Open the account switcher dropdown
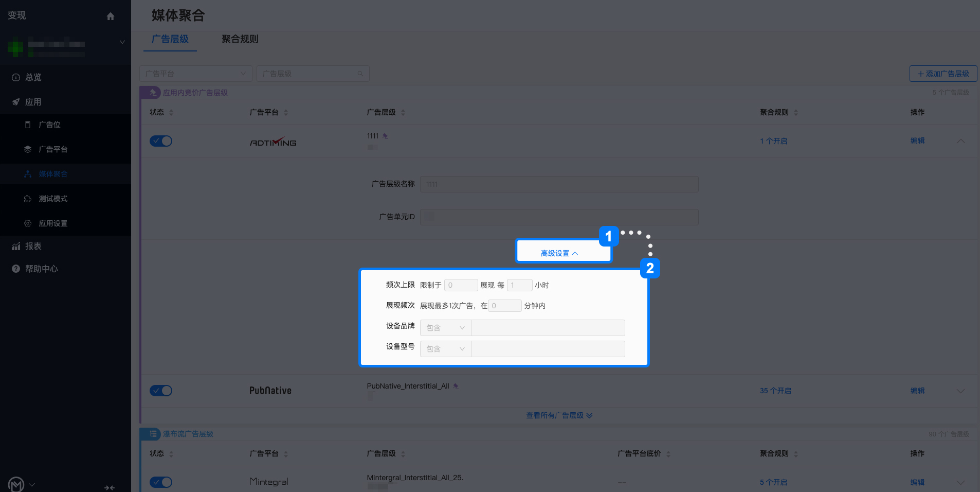 [x=122, y=42]
